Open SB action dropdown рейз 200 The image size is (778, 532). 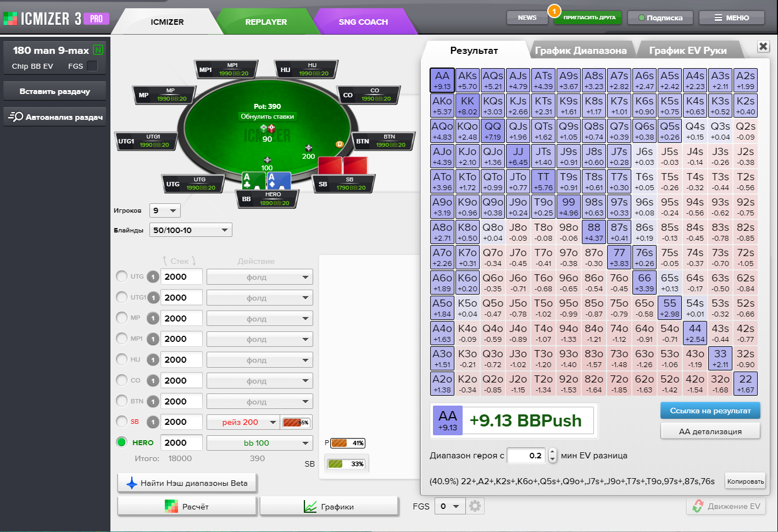tap(242, 422)
